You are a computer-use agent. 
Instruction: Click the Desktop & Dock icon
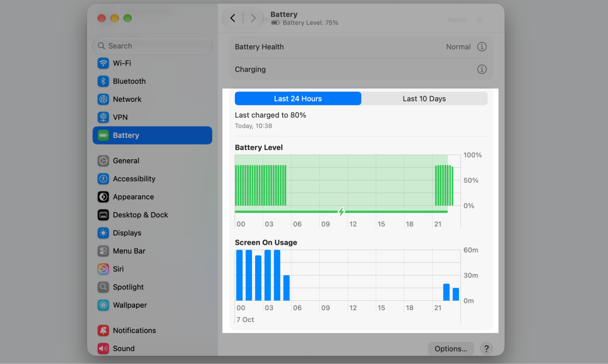click(103, 215)
